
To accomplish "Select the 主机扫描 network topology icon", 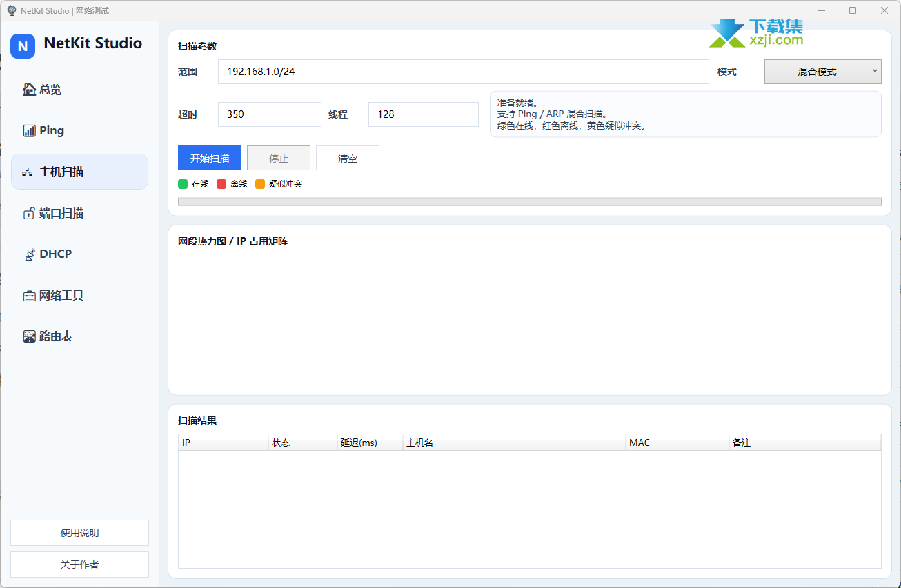I will click(x=30, y=171).
